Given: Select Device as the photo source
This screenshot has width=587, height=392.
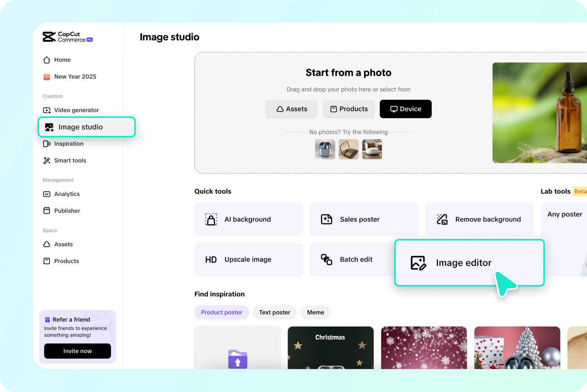Looking at the screenshot, I should 406,109.
